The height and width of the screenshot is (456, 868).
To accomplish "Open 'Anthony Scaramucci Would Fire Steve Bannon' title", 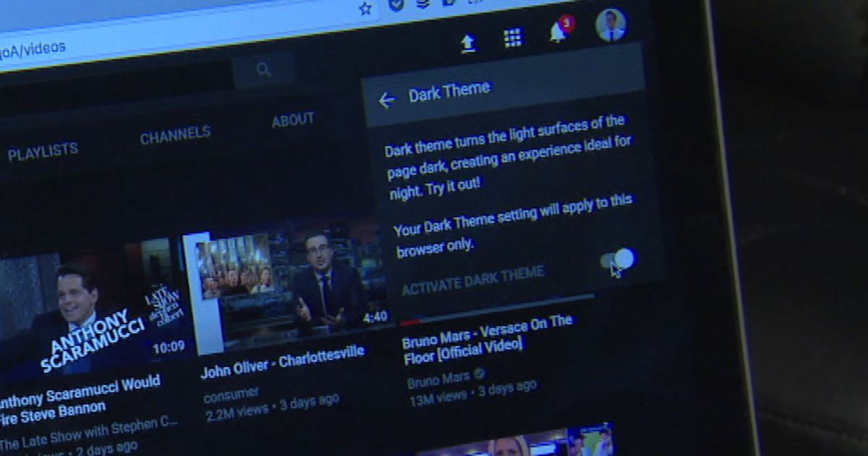I will [80, 401].
